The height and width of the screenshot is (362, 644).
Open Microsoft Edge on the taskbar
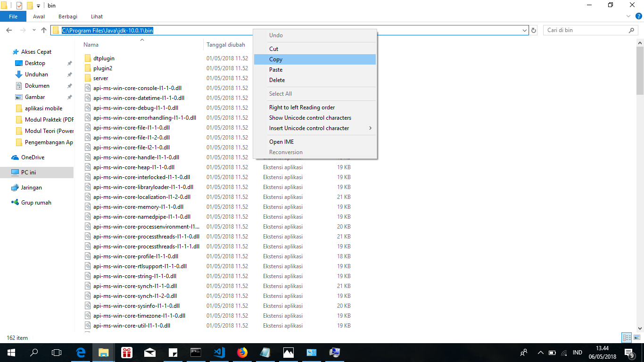click(x=80, y=352)
